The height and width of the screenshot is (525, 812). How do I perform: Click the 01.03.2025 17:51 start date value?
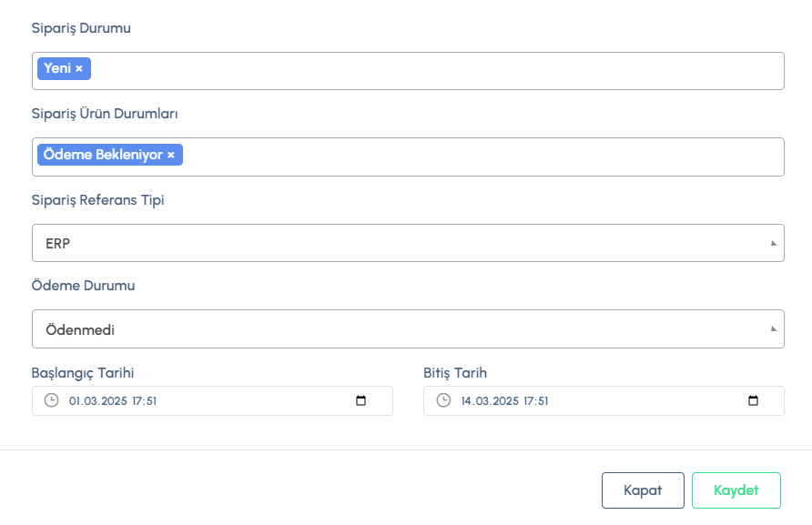(x=113, y=400)
